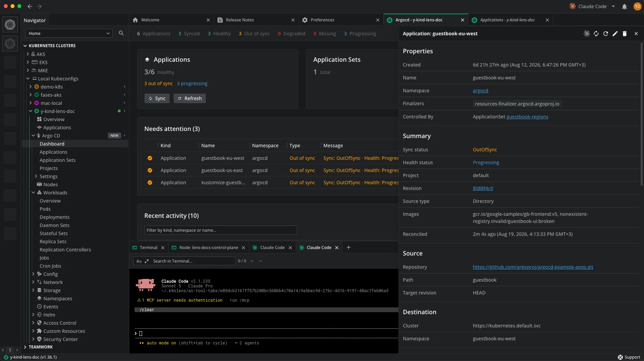Image resolution: width=644 pixels, height=361 pixels.
Task: Open the Support link in status bar
Action: (629, 357)
